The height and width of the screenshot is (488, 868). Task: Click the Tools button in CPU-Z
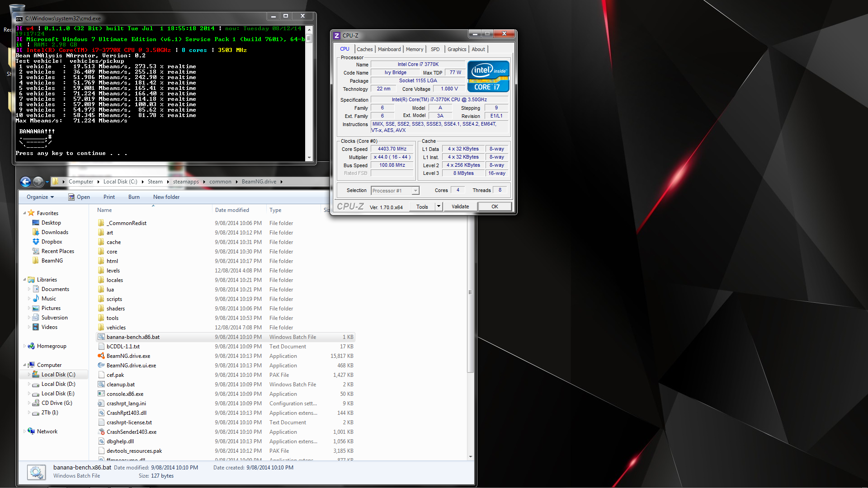point(422,206)
